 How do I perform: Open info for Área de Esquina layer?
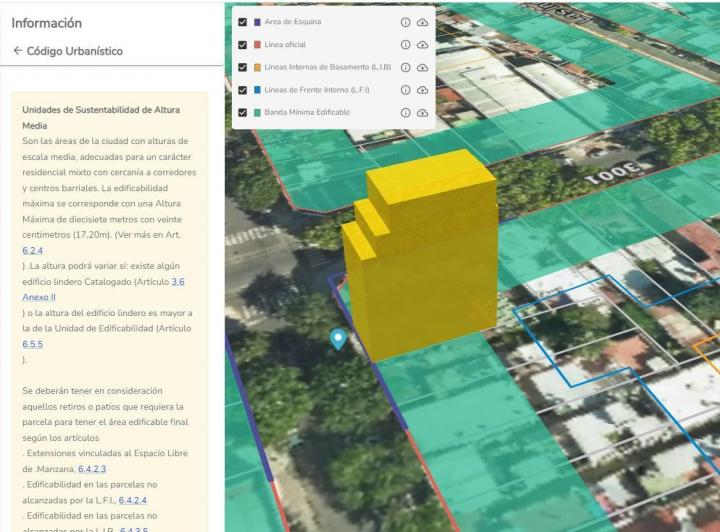[405, 22]
